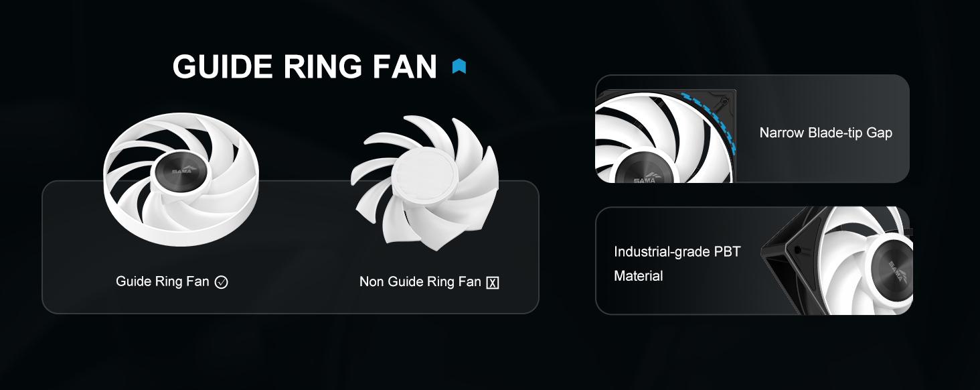980x390 pixels.
Task: Click the circled checkmark next to Guide Ring Fan
Action: pyautogui.click(x=222, y=283)
